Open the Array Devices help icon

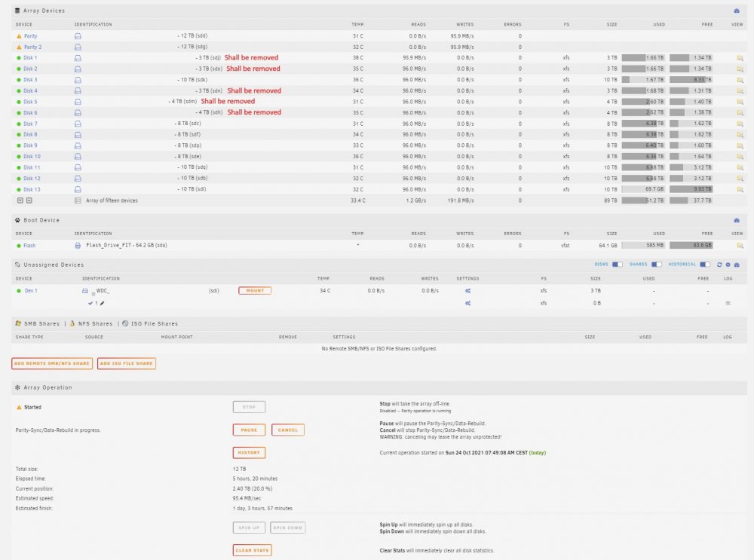coord(736,11)
